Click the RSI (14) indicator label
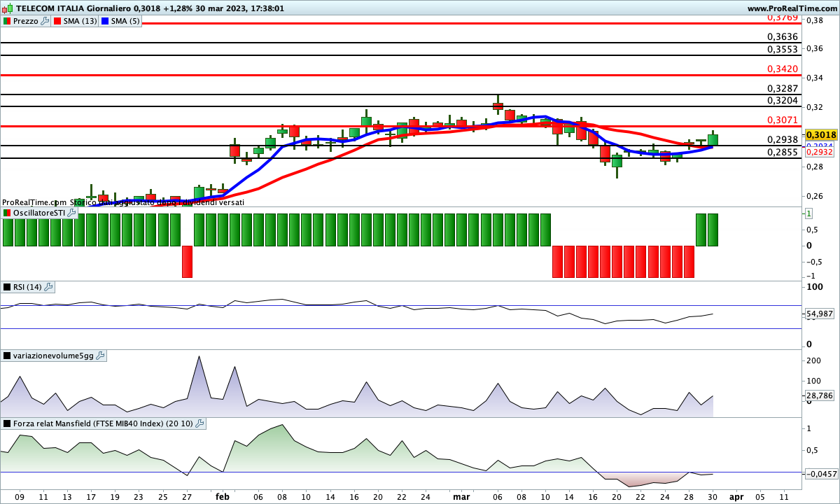840x504 pixels. 28,287
